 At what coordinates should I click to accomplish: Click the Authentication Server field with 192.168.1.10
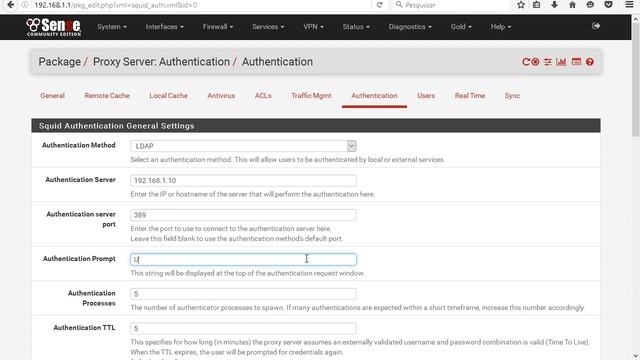pyautogui.click(x=243, y=180)
